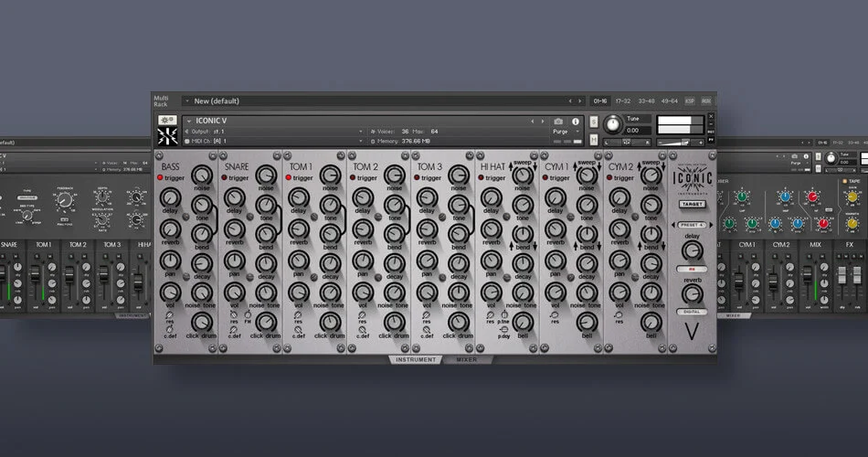Click the TARGET button under Iconic logo
868x457 pixels.
coord(692,205)
